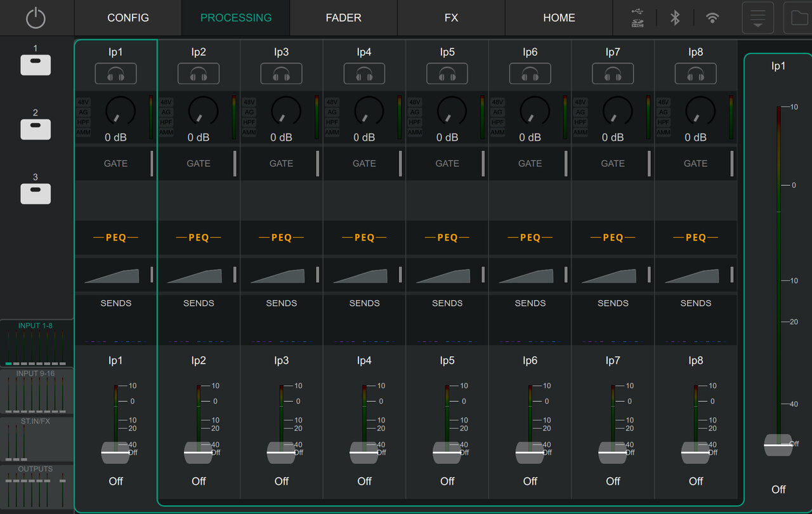The image size is (812, 514).
Task: Open the Ip4 compressor curve graphic
Action: tap(360, 276)
